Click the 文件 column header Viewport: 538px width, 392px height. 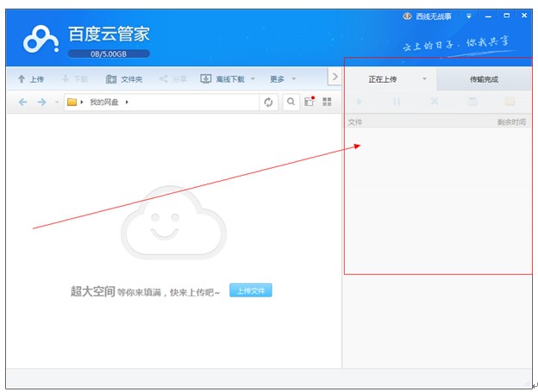click(x=355, y=122)
